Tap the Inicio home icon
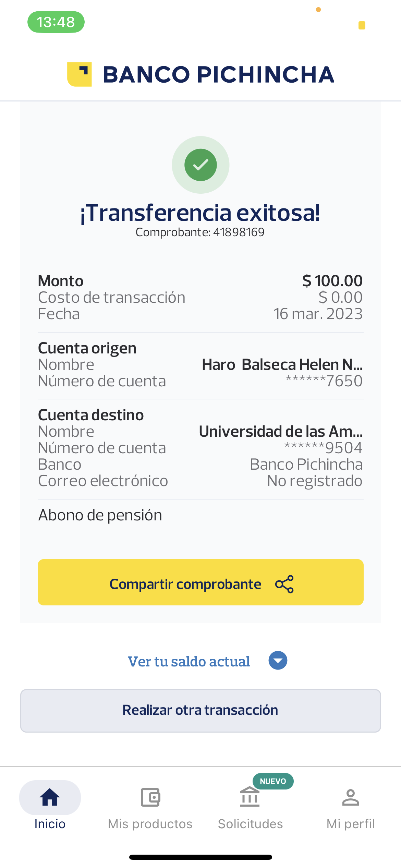Image resolution: width=401 pixels, height=868 pixels. [x=50, y=797]
